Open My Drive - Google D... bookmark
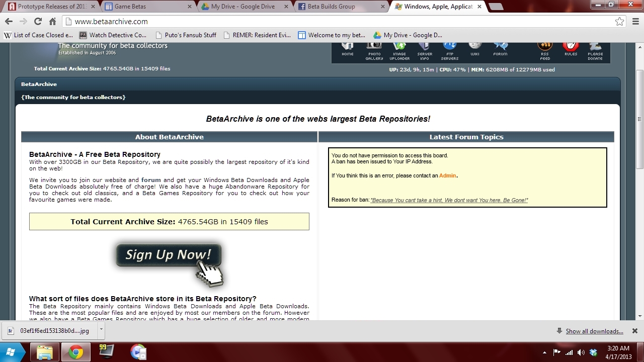 (408, 35)
